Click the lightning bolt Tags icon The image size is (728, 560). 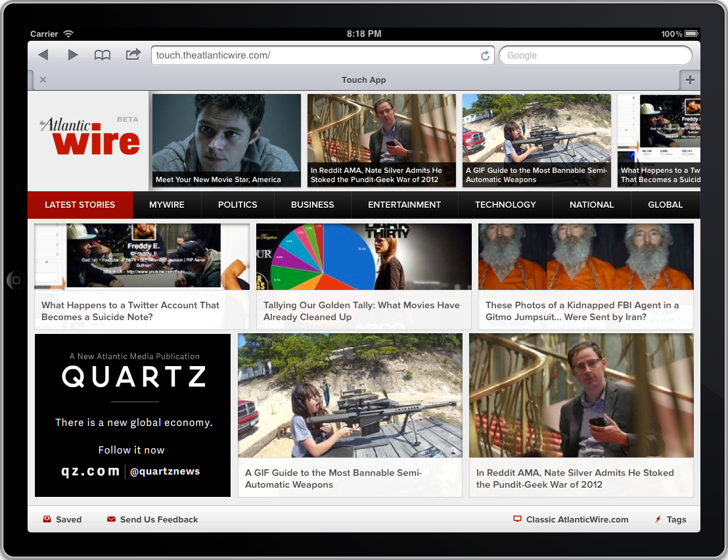click(658, 519)
